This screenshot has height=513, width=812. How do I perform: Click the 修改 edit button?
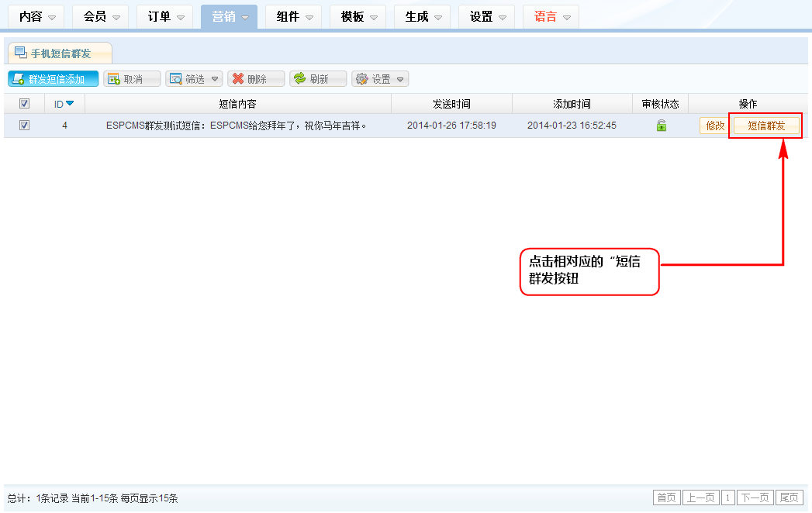tap(714, 126)
